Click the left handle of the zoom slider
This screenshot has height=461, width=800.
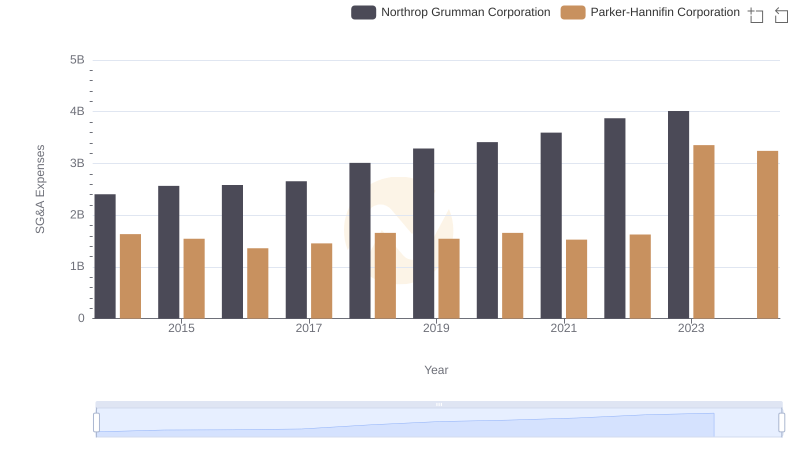[x=96, y=423]
